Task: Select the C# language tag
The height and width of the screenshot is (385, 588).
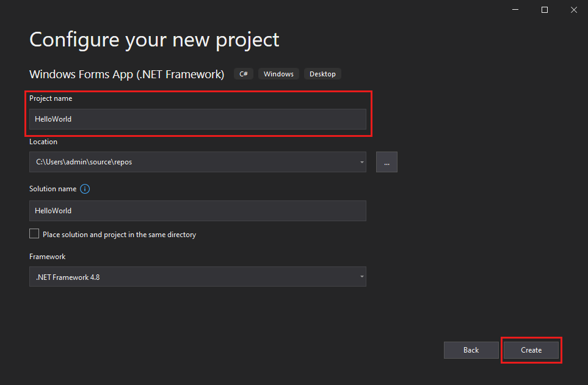Action: [243, 73]
